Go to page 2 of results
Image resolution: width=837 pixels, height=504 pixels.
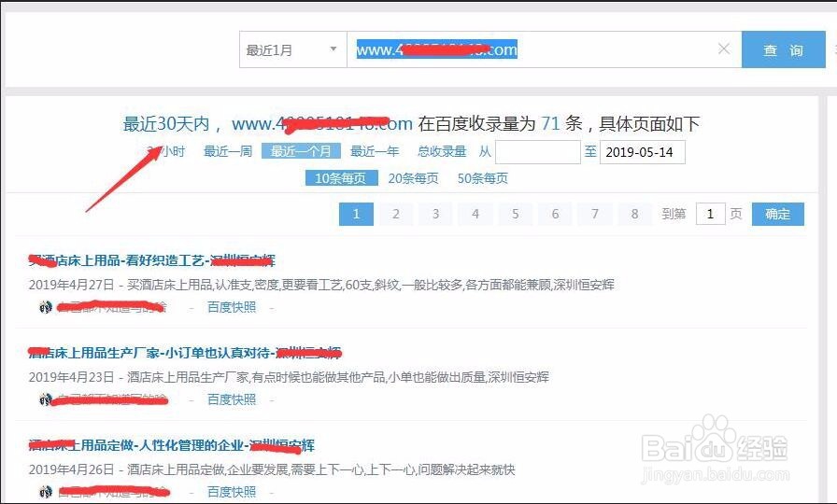(396, 214)
